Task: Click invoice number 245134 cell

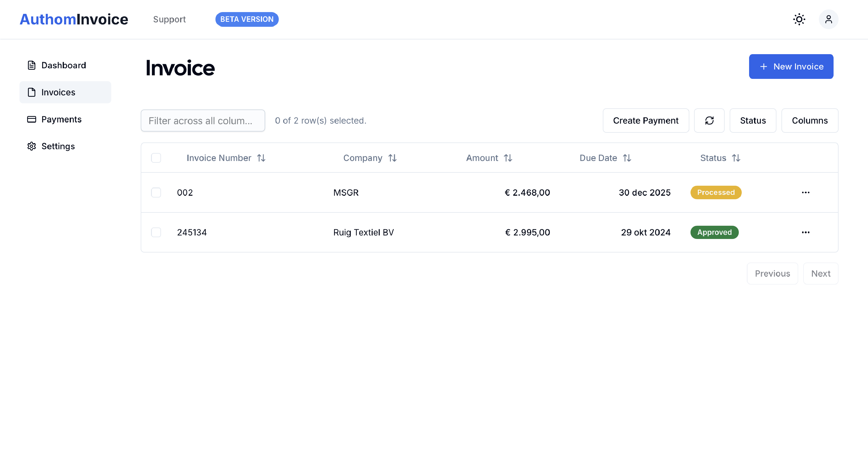Action: (192, 232)
